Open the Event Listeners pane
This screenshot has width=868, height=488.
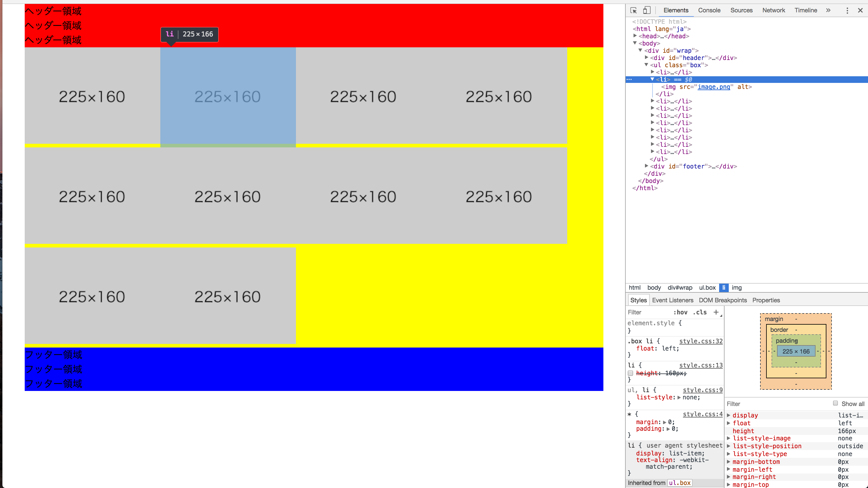tap(673, 300)
